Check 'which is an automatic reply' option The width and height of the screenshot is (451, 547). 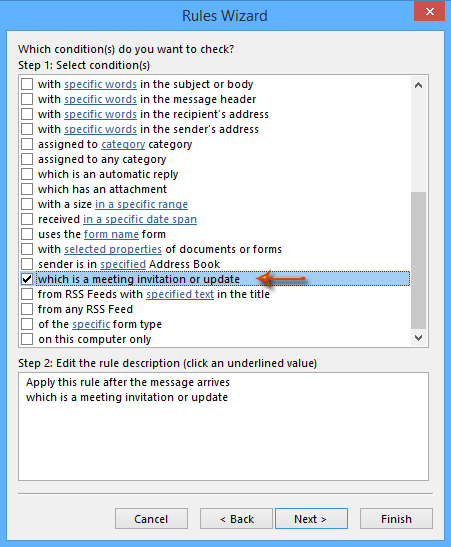click(27, 174)
